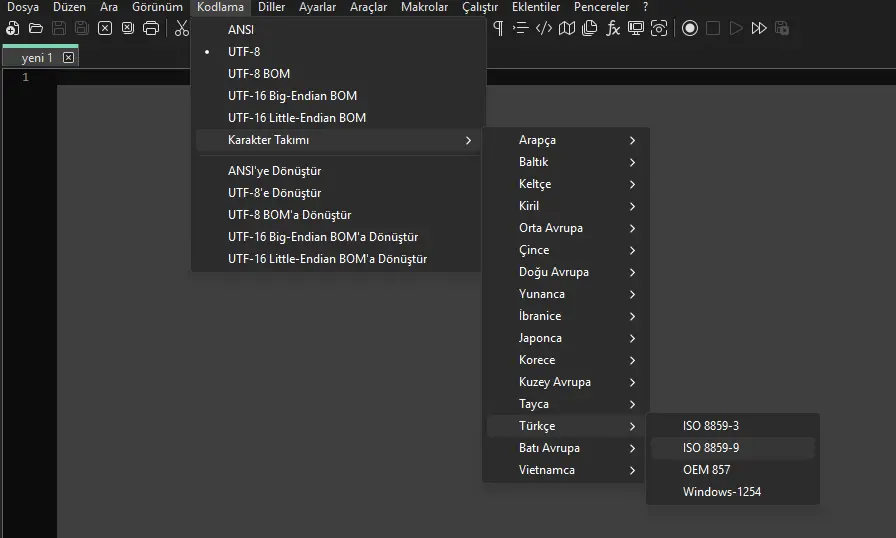The width and height of the screenshot is (896, 538).
Task: Open the Dosya menu
Action: click(23, 7)
